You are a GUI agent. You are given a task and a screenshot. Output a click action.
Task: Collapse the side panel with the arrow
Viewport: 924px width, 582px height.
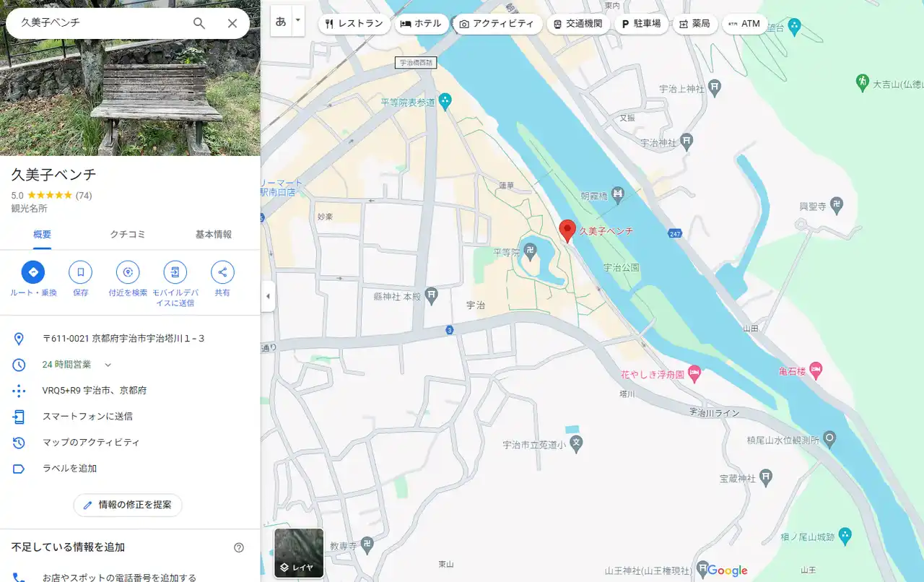pyautogui.click(x=268, y=296)
